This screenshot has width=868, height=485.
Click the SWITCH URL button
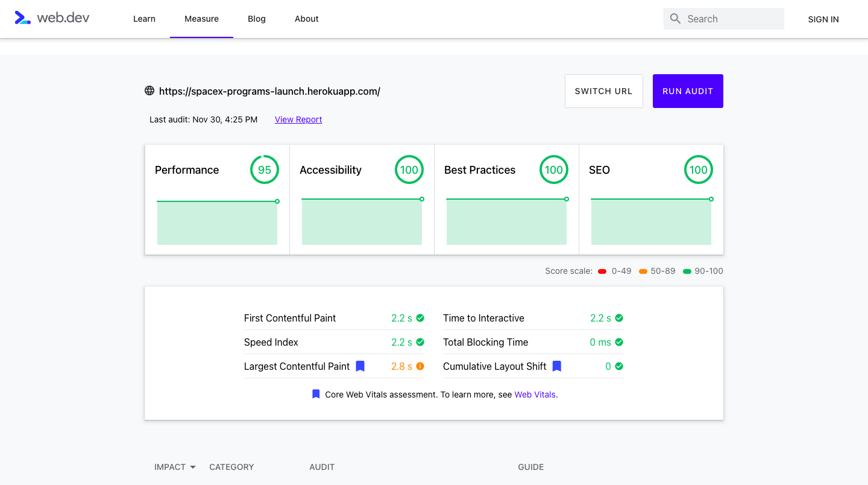(604, 91)
